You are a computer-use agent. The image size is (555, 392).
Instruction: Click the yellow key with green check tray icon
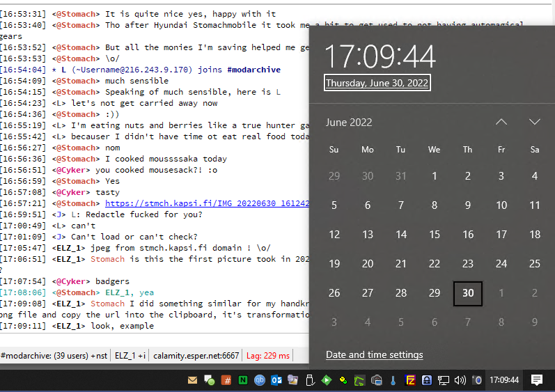(x=343, y=380)
